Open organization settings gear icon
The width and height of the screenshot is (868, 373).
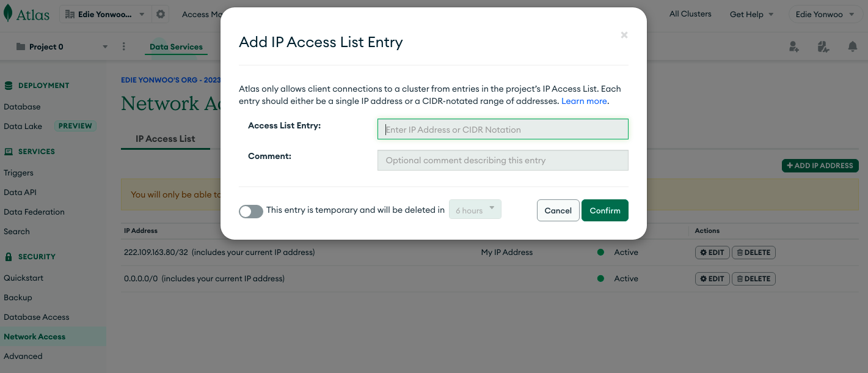click(x=161, y=14)
